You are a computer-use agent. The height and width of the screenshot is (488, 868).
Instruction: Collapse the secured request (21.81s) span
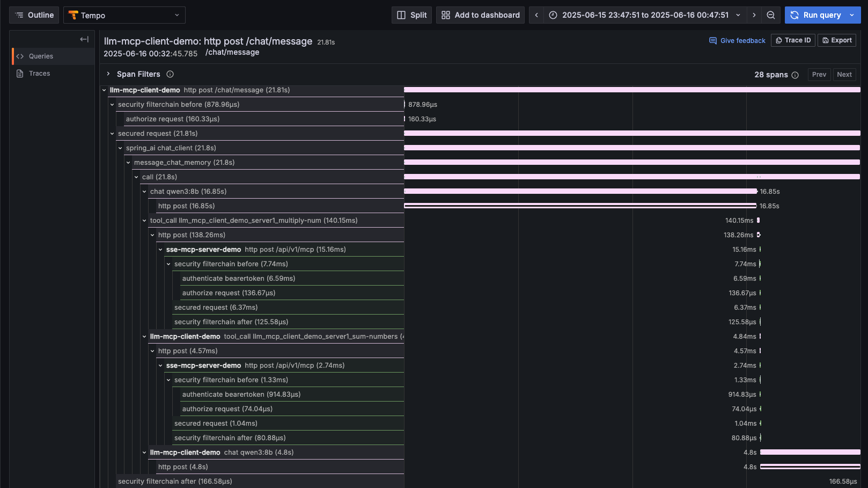pos(112,134)
